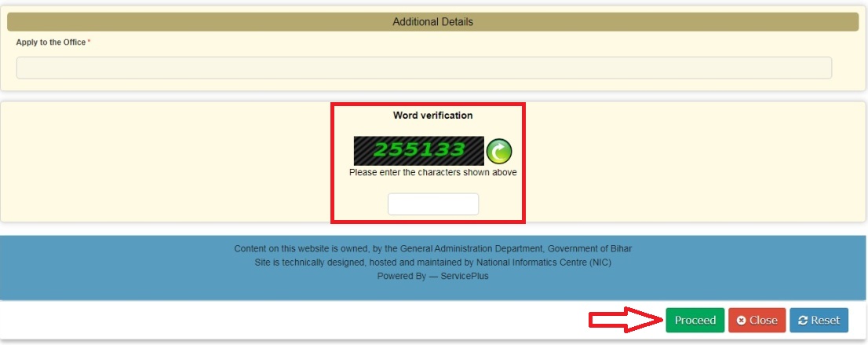Click the Apply to the Office input field
Screen dimensions: 868x345
point(424,68)
